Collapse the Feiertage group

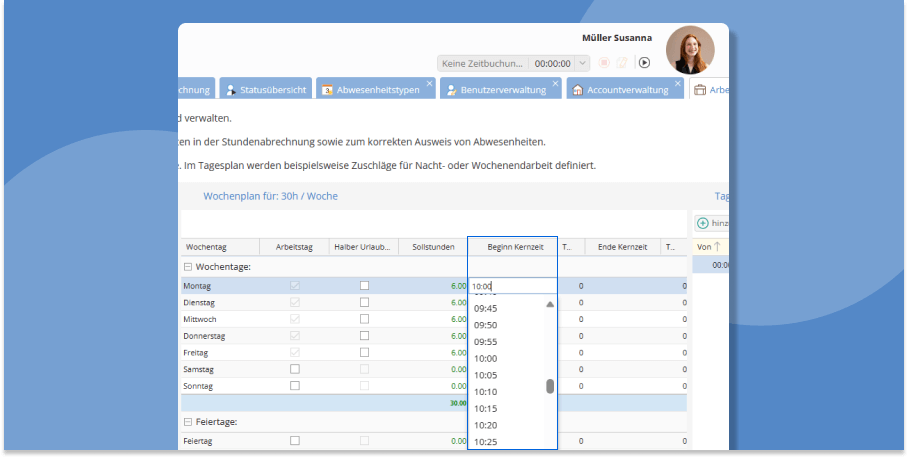[x=188, y=422]
